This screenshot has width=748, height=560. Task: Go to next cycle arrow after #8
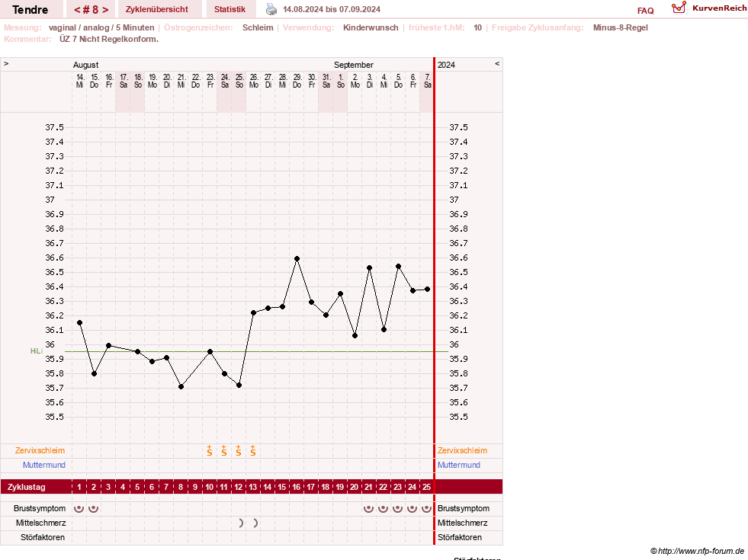pyautogui.click(x=105, y=10)
